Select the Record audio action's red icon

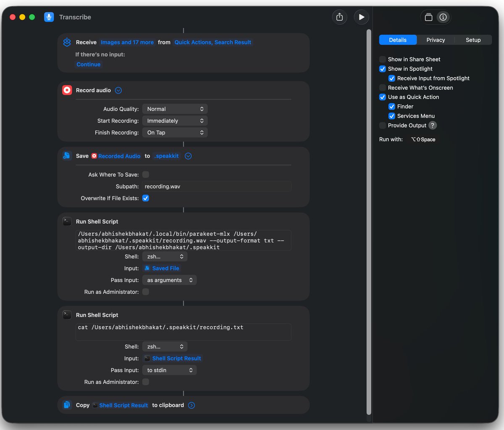point(67,90)
